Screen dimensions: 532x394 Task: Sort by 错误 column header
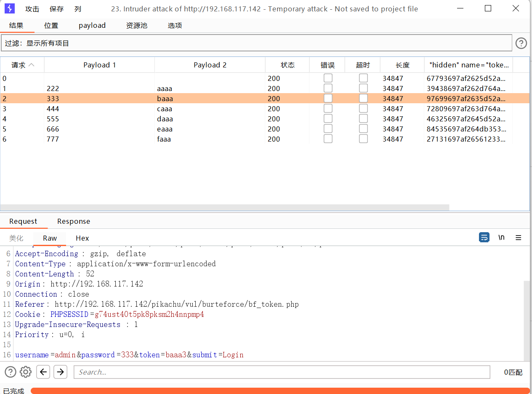(327, 65)
